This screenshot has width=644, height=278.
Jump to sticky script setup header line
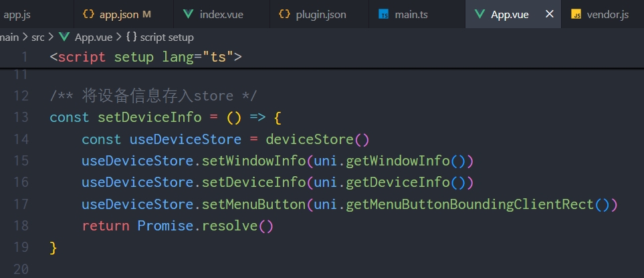(x=145, y=57)
